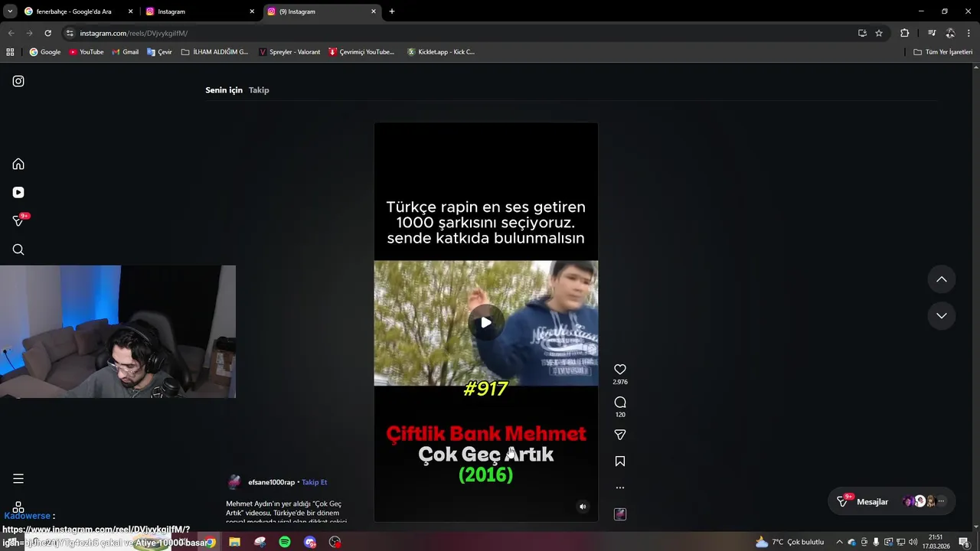This screenshot has height=551, width=980.
Task: Go back to the previous page
Action: coord(11,33)
